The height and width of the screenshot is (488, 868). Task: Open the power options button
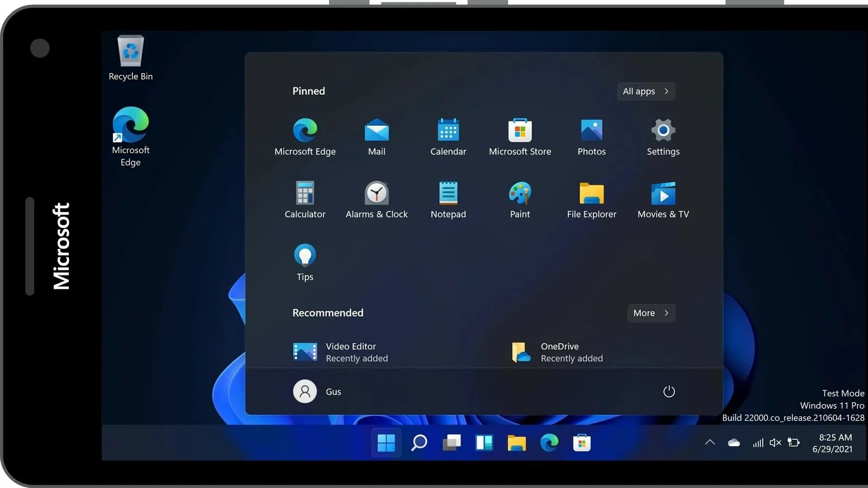tap(669, 391)
